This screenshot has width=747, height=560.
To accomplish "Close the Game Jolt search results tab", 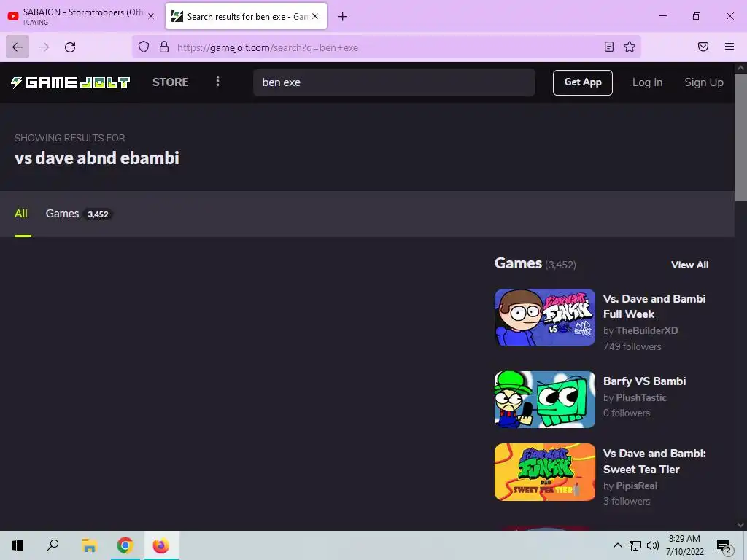I will coord(315,16).
